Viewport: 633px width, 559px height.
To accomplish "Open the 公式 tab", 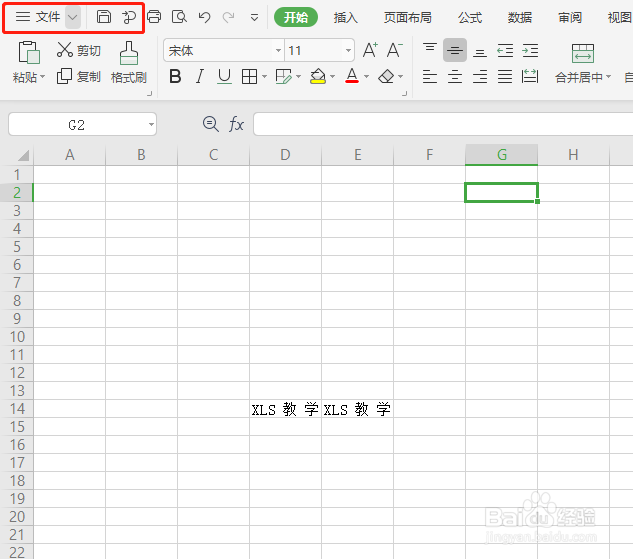I will pos(470,18).
